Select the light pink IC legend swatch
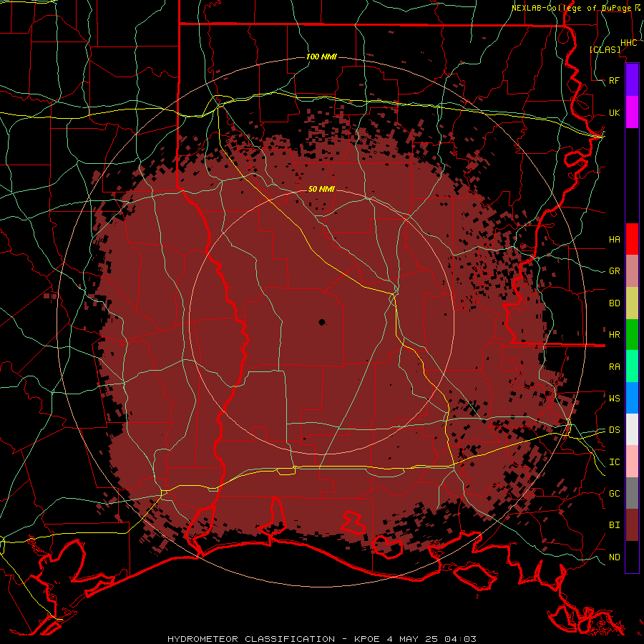Viewport: 644px width, 644px height. (x=632, y=462)
